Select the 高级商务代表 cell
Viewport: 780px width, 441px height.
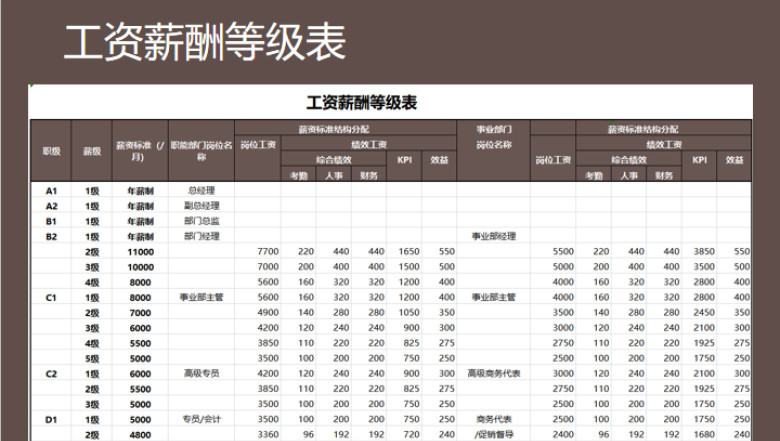point(493,373)
